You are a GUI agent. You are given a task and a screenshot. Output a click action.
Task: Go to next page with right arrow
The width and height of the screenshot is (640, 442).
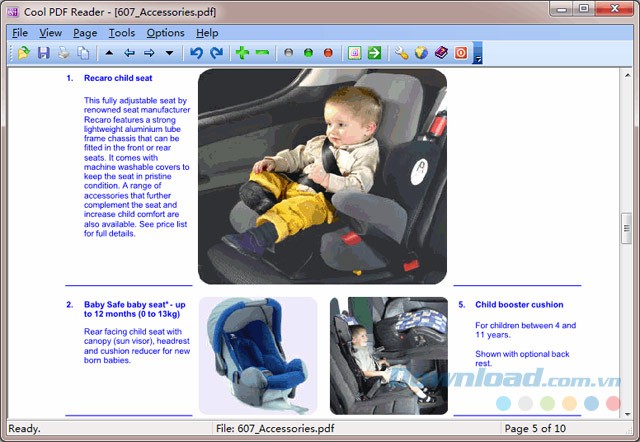pyautogui.click(x=149, y=53)
